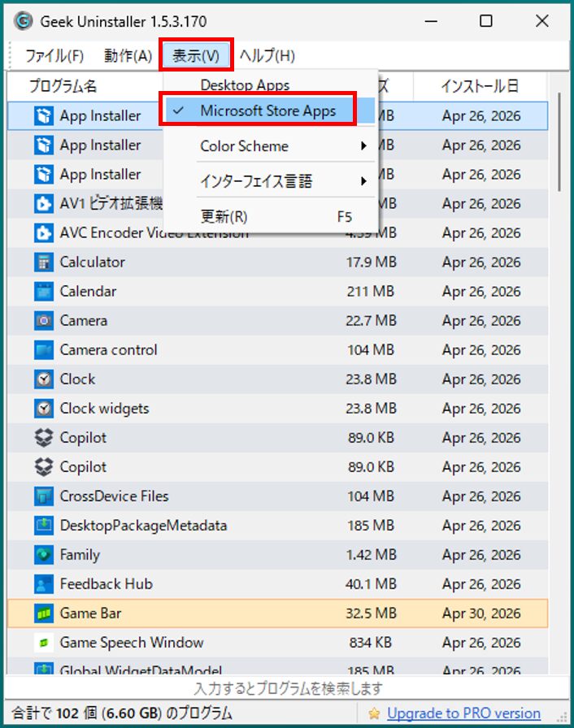Click the Clock app icon
The height and width of the screenshot is (728, 574).
coord(45,379)
